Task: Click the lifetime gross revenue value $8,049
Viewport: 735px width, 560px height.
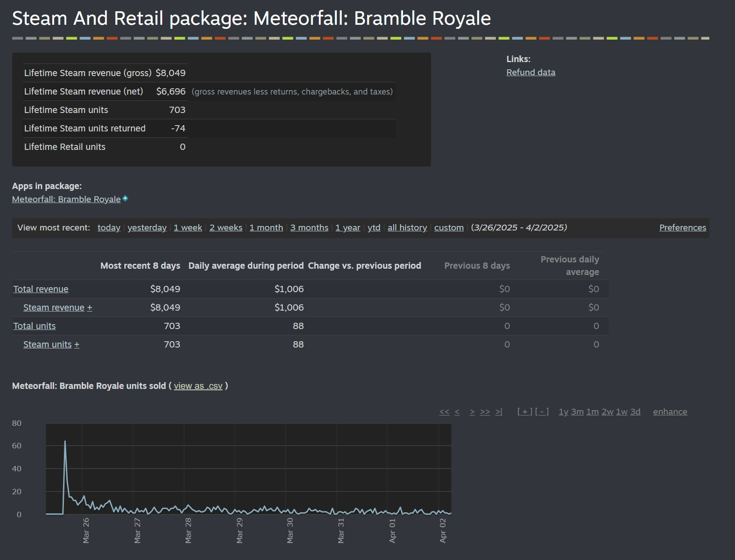Action: coord(170,73)
